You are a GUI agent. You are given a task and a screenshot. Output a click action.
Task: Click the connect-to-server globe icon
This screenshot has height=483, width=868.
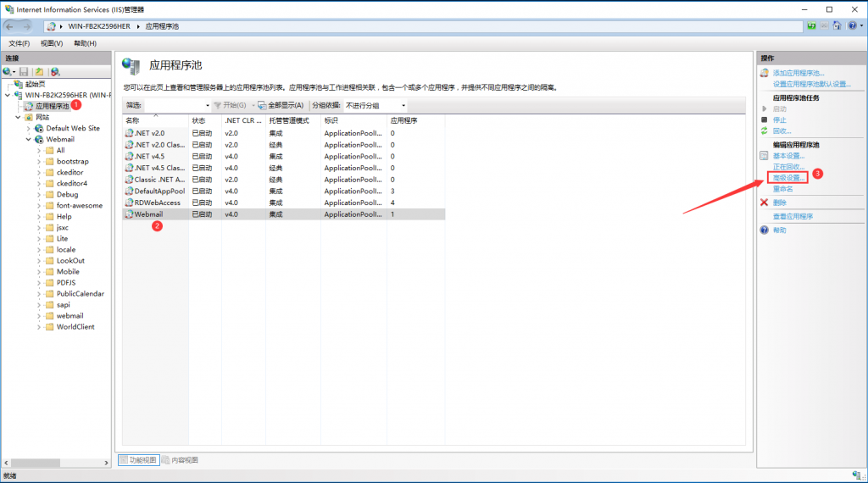point(7,71)
